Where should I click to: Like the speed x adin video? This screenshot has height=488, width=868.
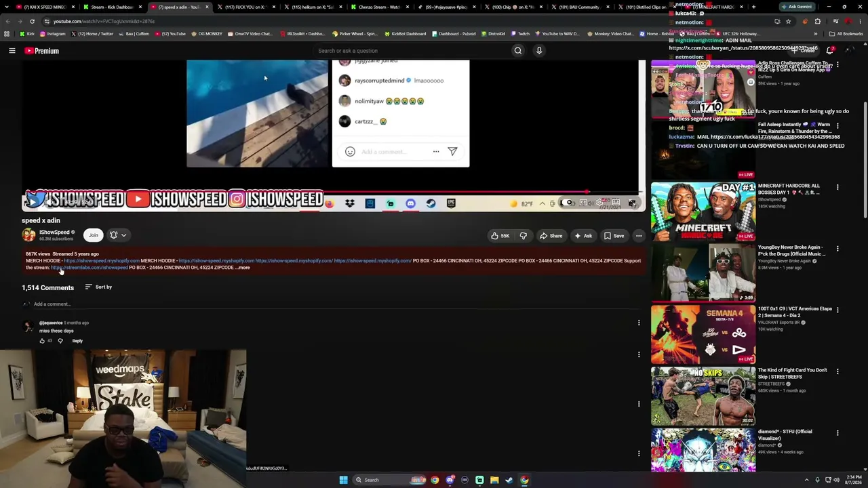pos(500,236)
